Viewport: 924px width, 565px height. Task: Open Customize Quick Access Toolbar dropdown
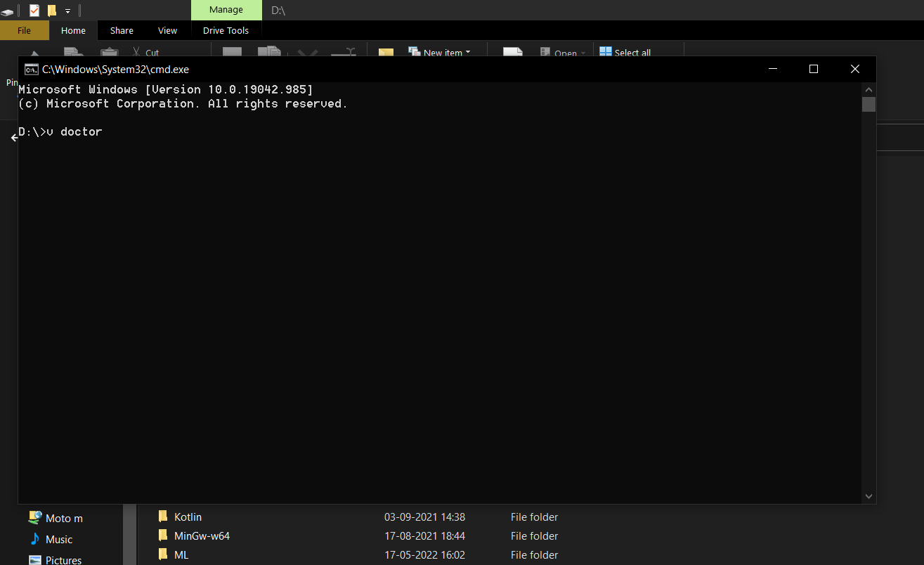68,11
